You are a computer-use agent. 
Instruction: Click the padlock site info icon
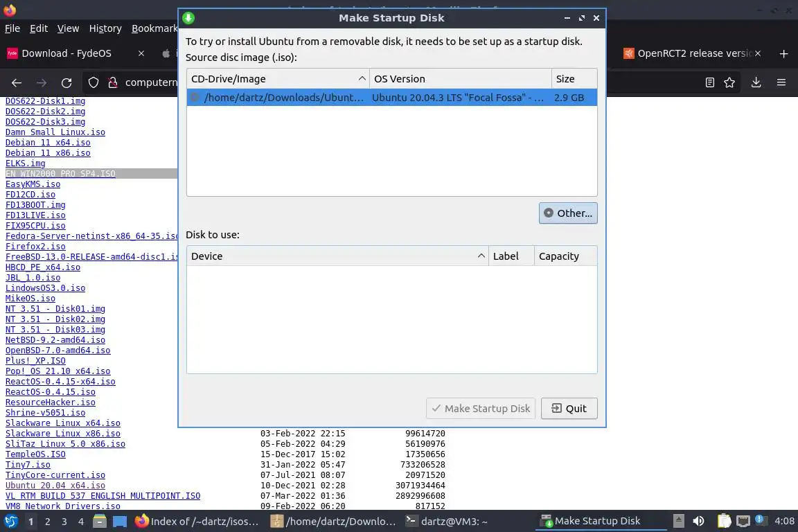[x=113, y=82]
